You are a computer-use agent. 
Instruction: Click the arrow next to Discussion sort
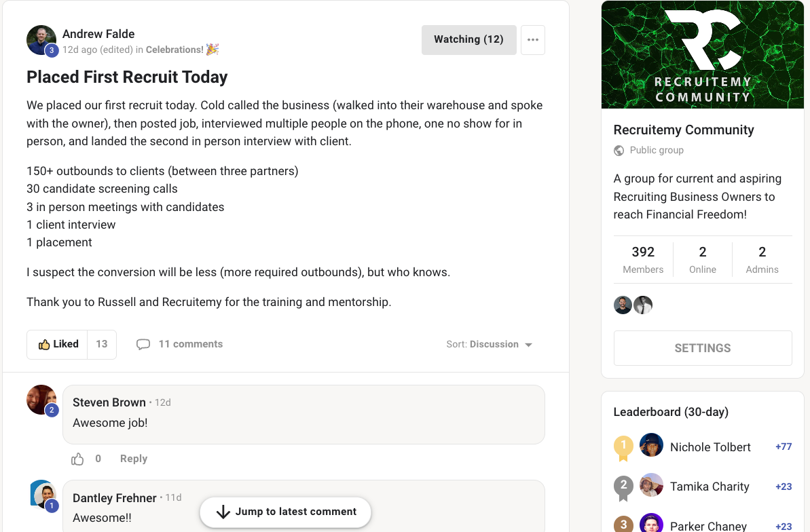[x=528, y=345]
